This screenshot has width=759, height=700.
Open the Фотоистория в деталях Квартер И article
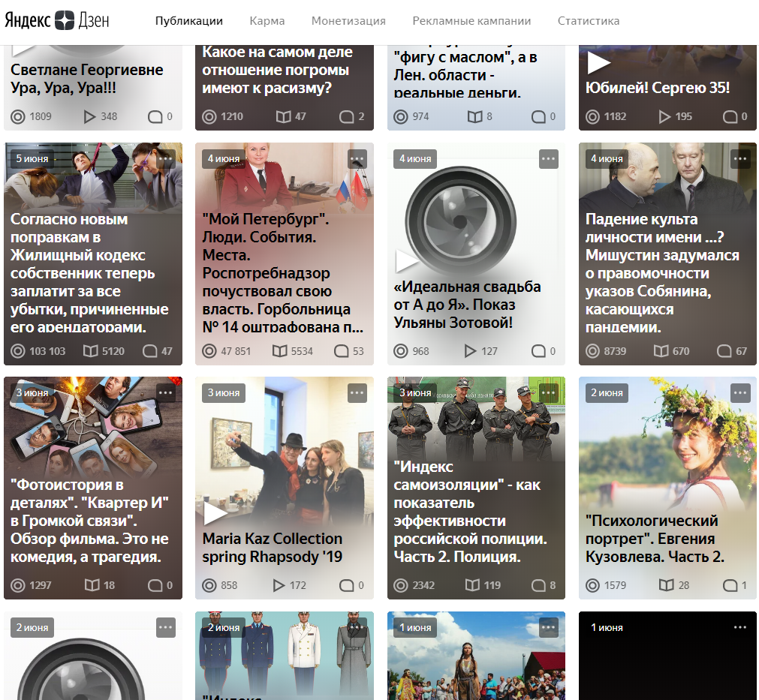point(89,521)
